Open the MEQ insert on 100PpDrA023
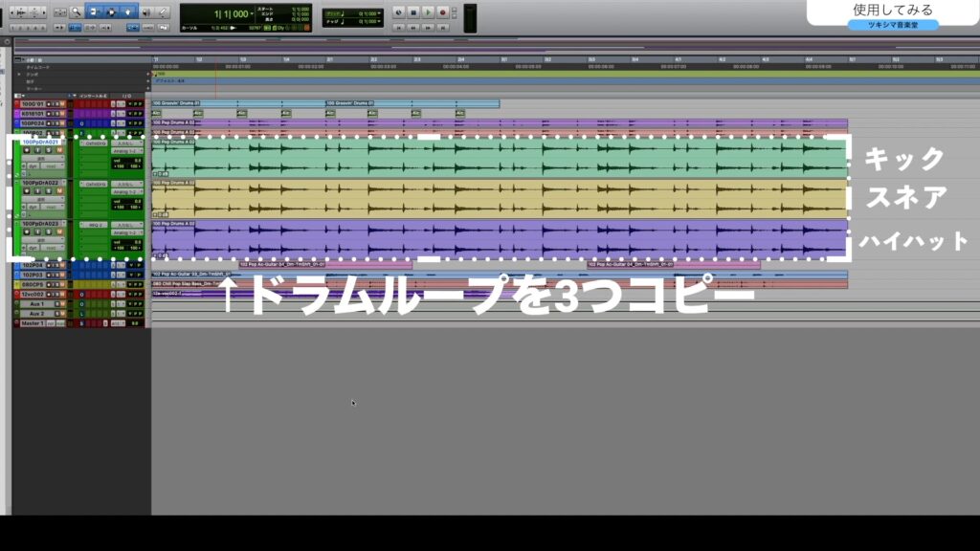Screen dimensions: 980x551 pos(94,225)
